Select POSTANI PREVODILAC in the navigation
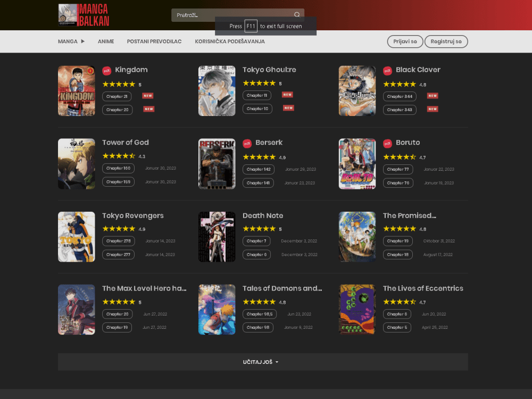Viewport: 532px width, 399px height. (154, 41)
